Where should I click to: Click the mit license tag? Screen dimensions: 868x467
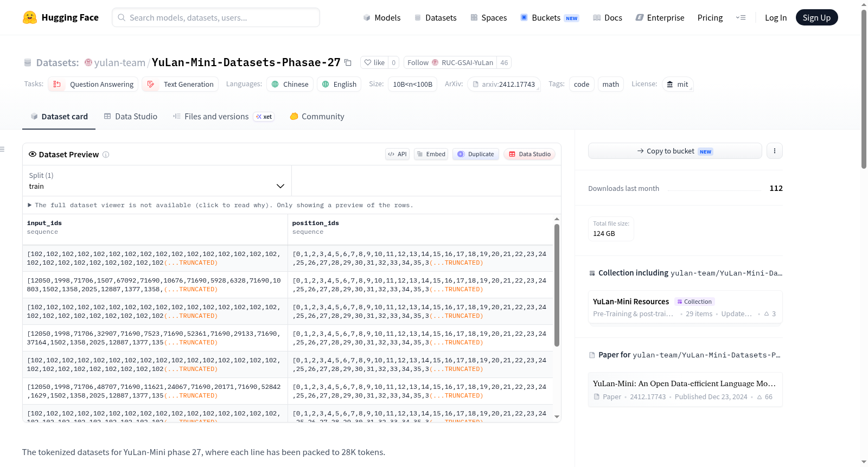click(678, 84)
